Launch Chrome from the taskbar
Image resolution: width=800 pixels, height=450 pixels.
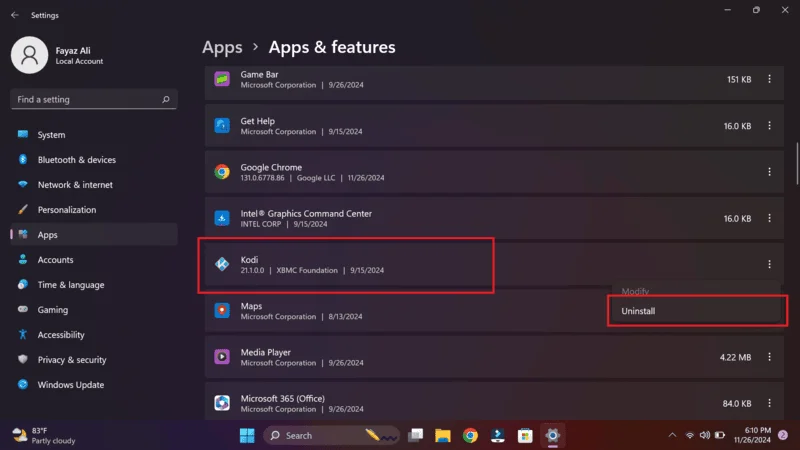click(x=470, y=435)
